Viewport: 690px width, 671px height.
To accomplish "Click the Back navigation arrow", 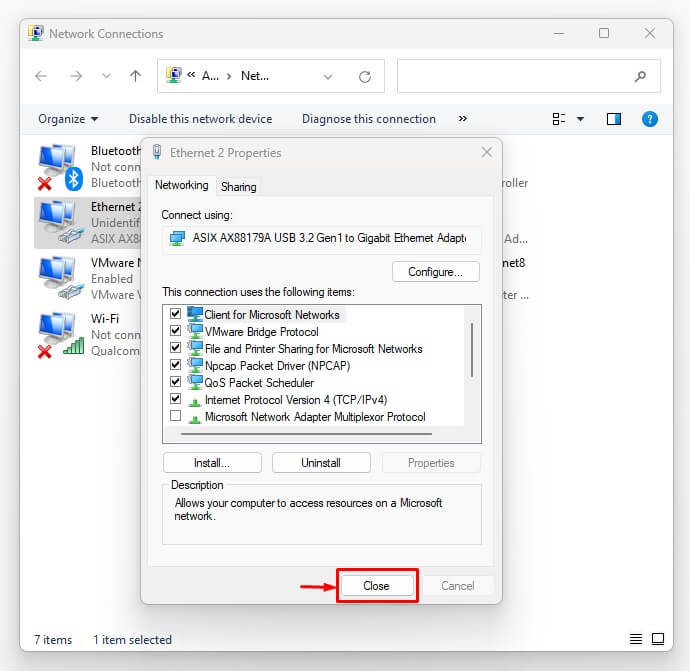I will coord(41,76).
